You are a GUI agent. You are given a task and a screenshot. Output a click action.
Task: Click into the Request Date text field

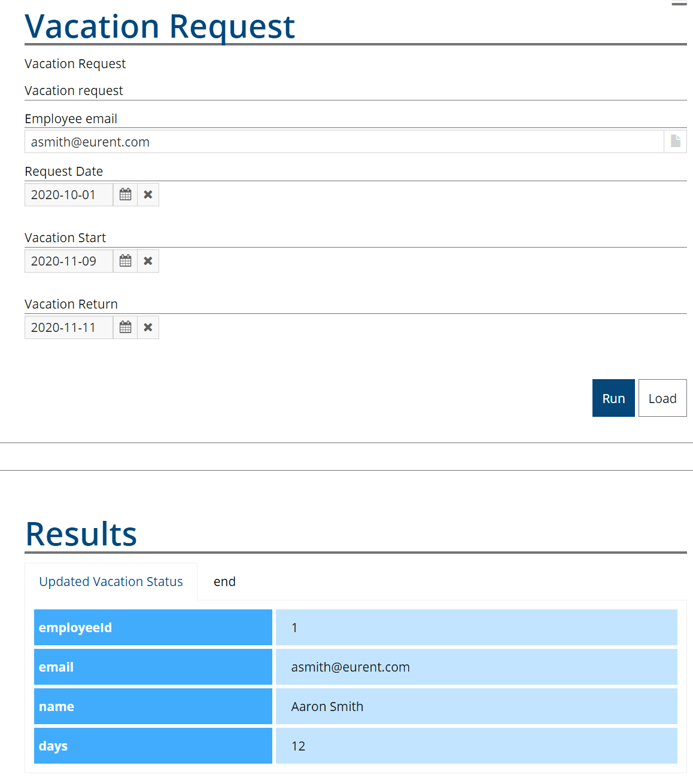pyautogui.click(x=68, y=195)
